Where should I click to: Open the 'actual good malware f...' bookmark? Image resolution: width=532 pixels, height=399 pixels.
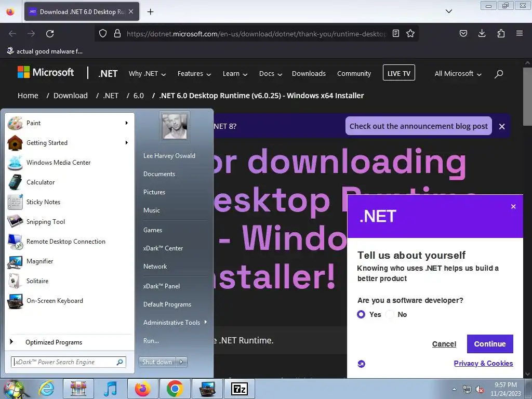click(x=45, y=51)
